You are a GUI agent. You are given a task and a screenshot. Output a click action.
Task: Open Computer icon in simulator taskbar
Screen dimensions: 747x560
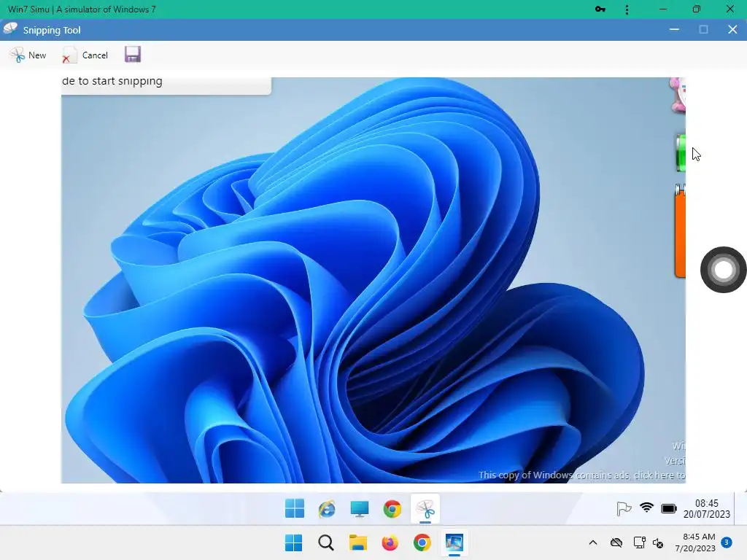point(360,508)
